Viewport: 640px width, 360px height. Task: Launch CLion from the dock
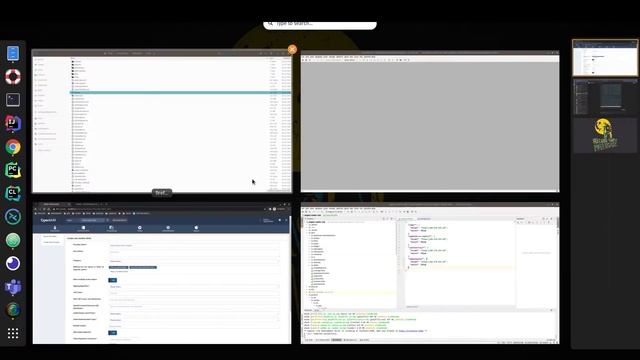click(13, 193)
